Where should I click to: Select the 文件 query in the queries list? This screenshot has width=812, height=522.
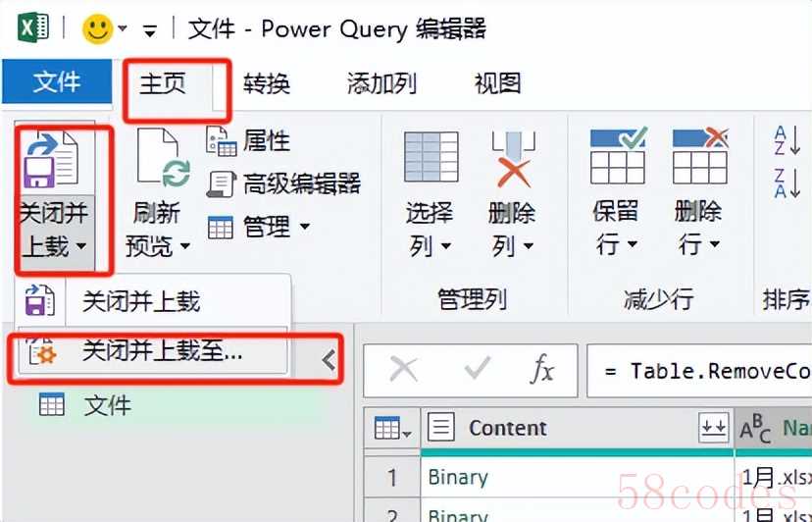(x=106, y=404)
